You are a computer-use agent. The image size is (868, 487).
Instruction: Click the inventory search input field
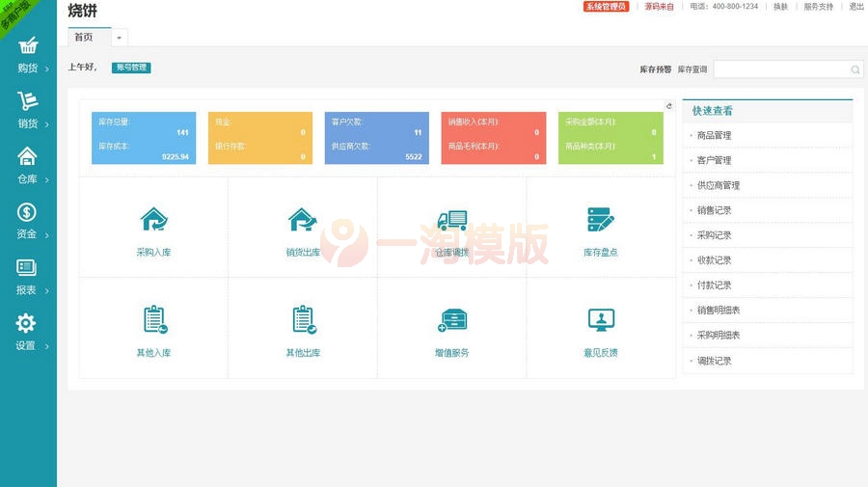(x=781, y=69)
